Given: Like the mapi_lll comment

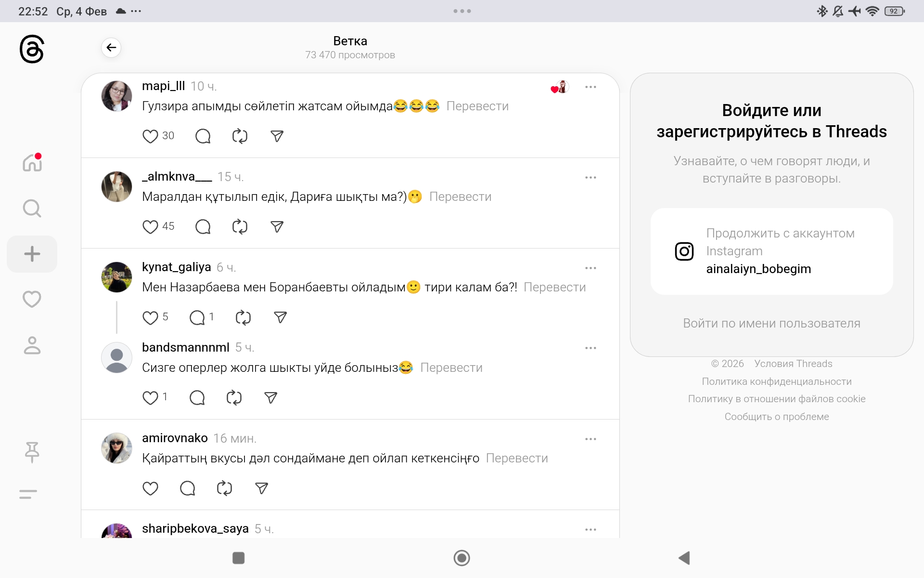Looking at the screenshot, I should (150, 136).
